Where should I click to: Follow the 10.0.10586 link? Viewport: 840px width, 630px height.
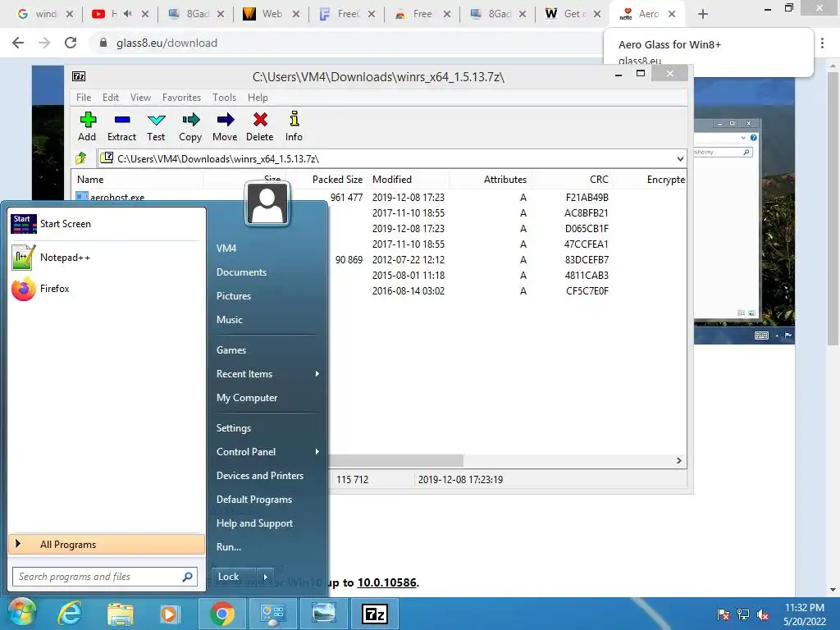point(387,582)
